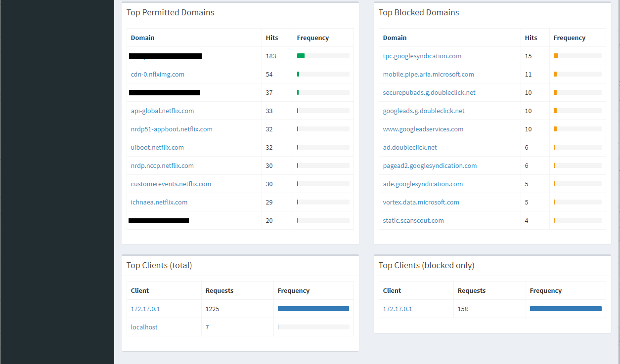Image resolution: width=620 pixels, height=364 pixels.
Task: Click the Top Clients (blocked only) heading
Action: point(426,265)
